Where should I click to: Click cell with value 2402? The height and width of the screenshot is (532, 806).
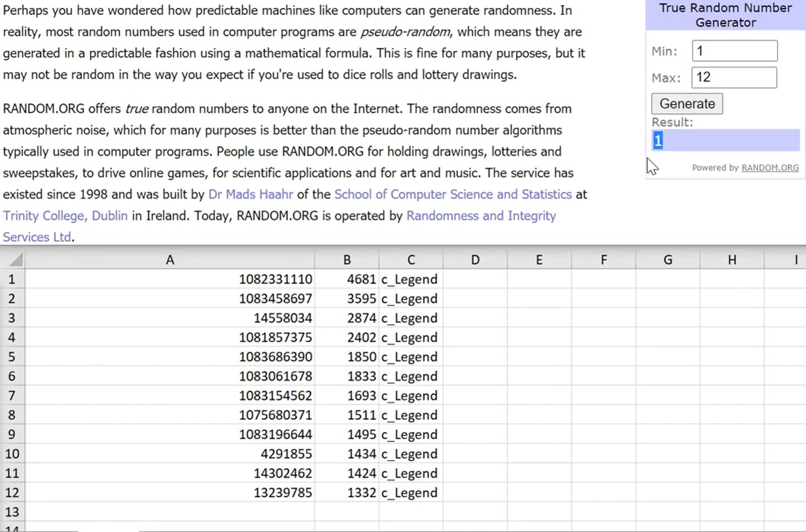(x=347, y=337)
